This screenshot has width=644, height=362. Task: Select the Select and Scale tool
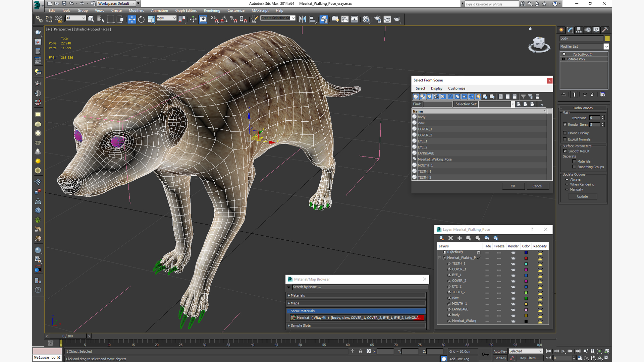click(151, 19)
